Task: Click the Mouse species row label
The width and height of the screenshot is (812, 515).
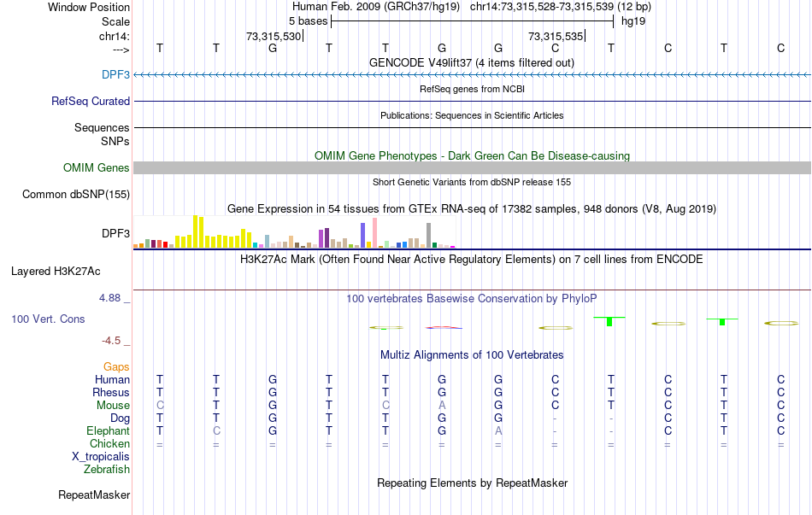Action: [x=113, y=406]
